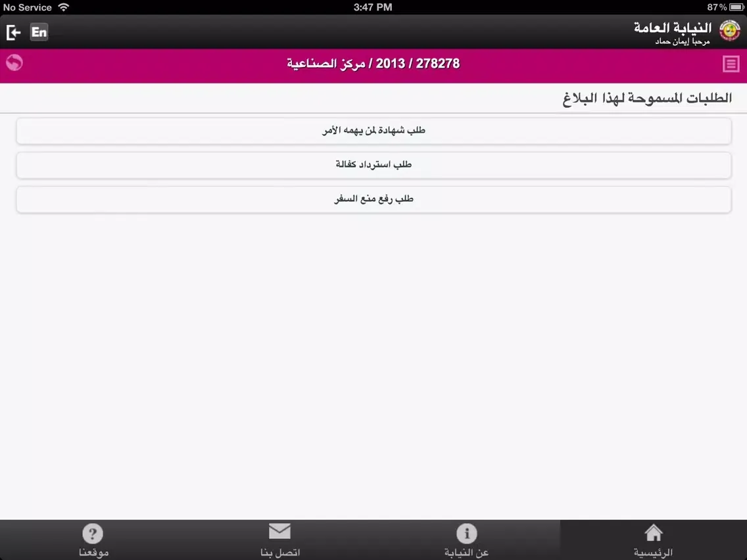Tap the الطلبات المسموحة لهذا البلاغ heading
Image resolution: width=747 pixels, height=560 pixels.
pyautogui.click(x=647, y=98)
